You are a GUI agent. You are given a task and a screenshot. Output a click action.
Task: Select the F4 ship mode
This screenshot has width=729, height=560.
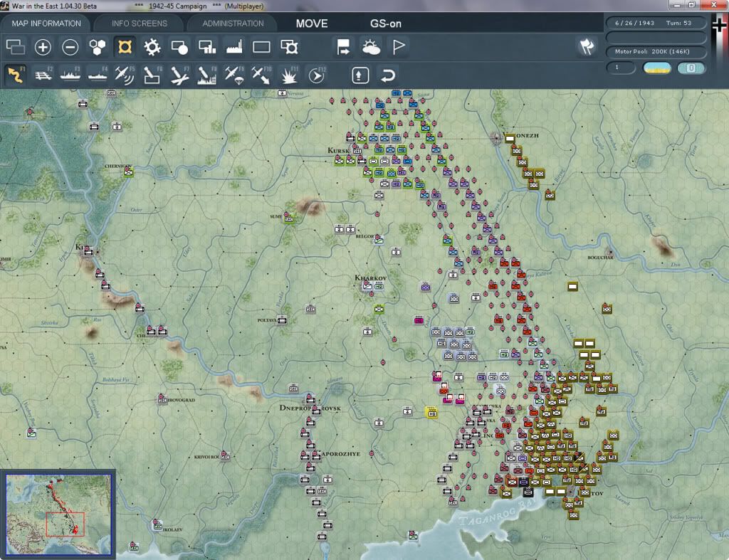[x=98, y=75]
